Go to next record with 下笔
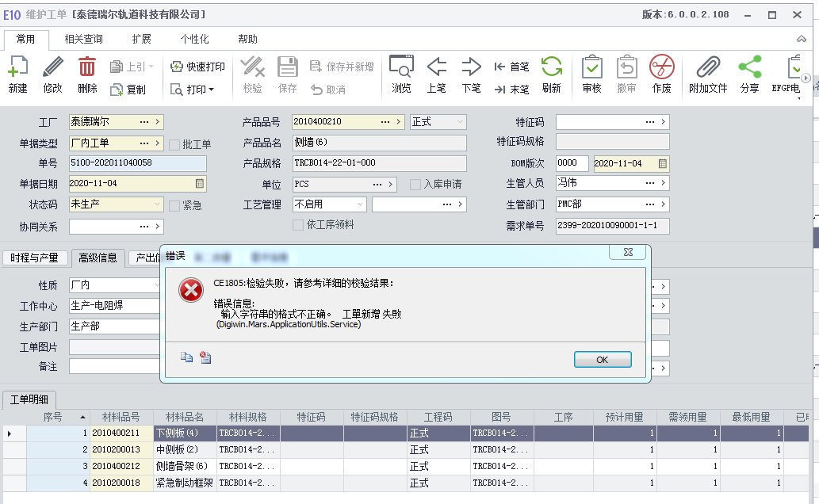The height and width of the screenshot is (504, 819). (x=471, y=74)
